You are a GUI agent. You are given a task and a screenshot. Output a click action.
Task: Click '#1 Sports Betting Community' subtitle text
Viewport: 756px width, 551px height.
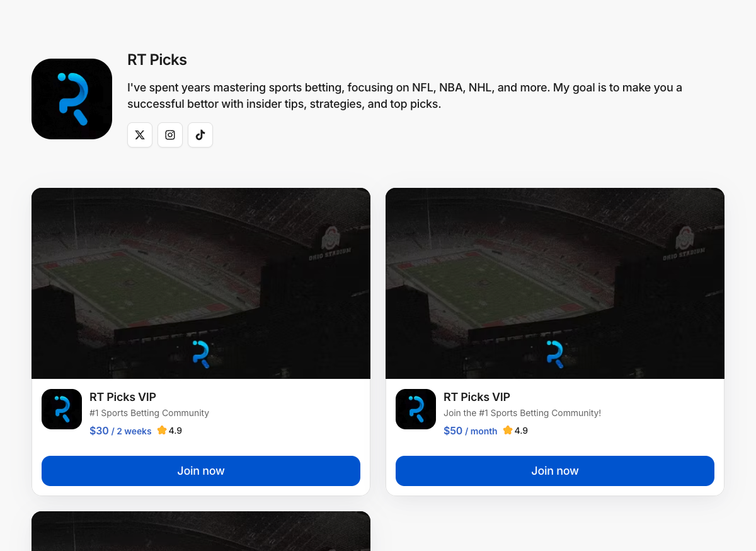click(149, 413)
